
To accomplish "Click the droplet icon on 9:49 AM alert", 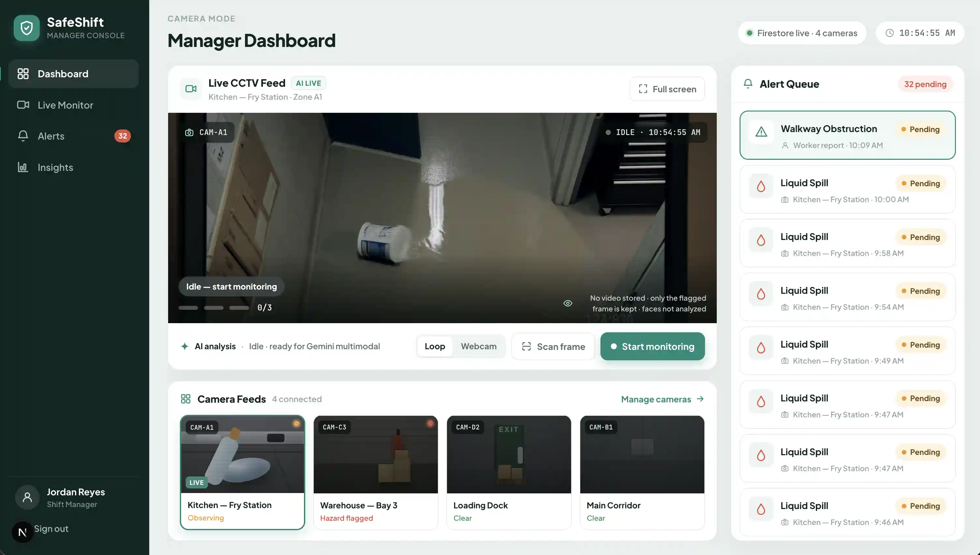I will 761,348.
